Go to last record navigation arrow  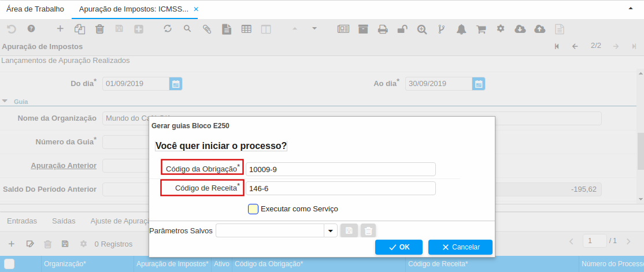point(634,46)
